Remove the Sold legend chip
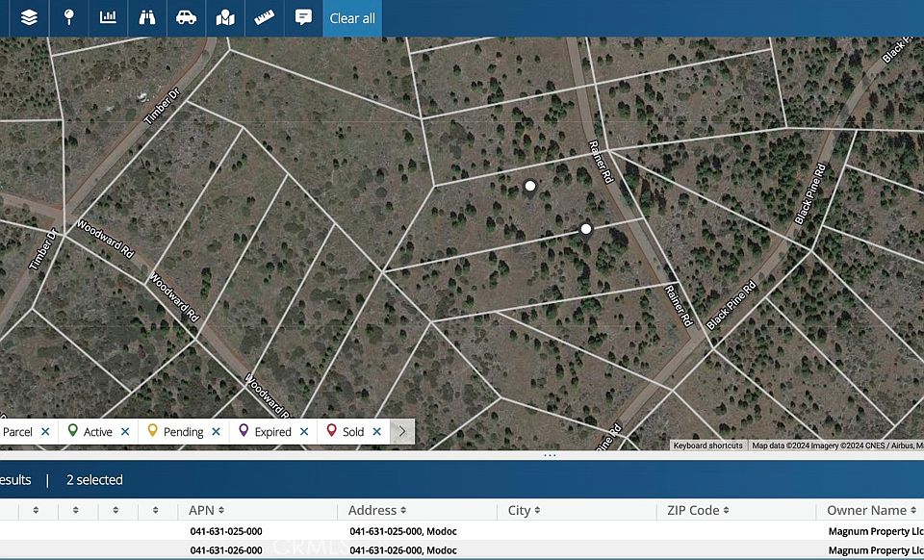The image size is (924, 560). coord(377,432)
